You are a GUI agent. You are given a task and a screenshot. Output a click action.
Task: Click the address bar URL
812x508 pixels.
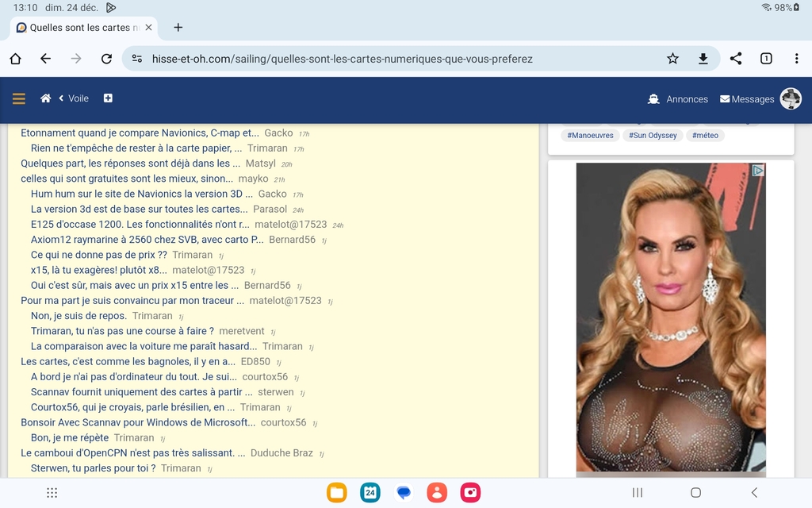click(342, 59)
